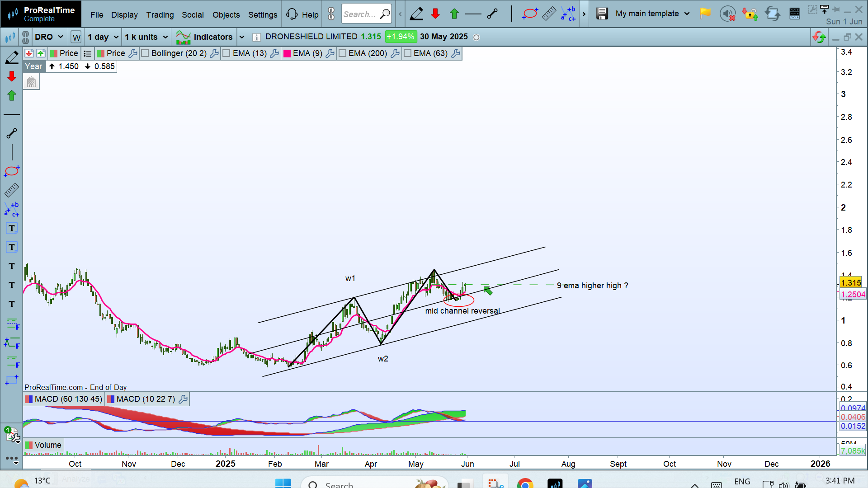Toggle the Volume indicator label
868x488 pixels.
43,445
